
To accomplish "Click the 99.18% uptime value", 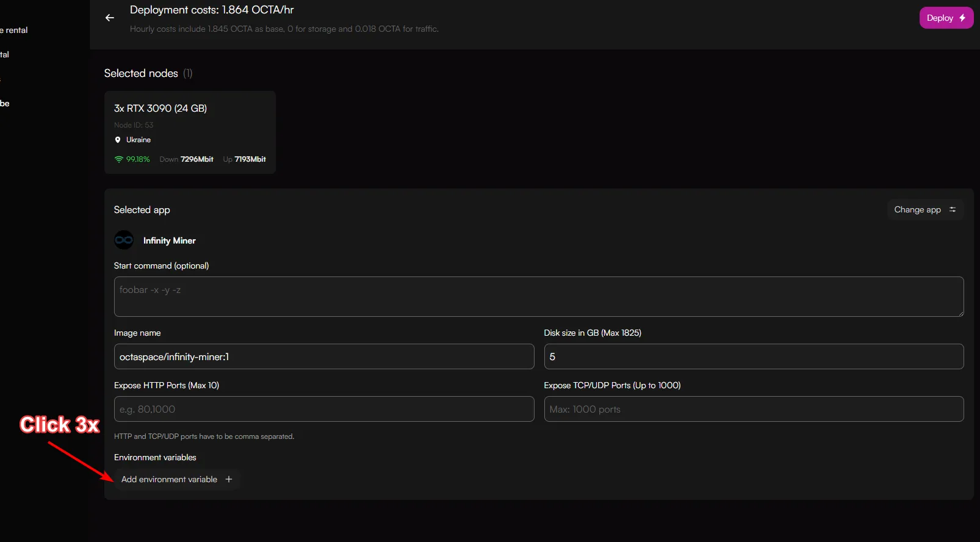I will tap(138, 159).
